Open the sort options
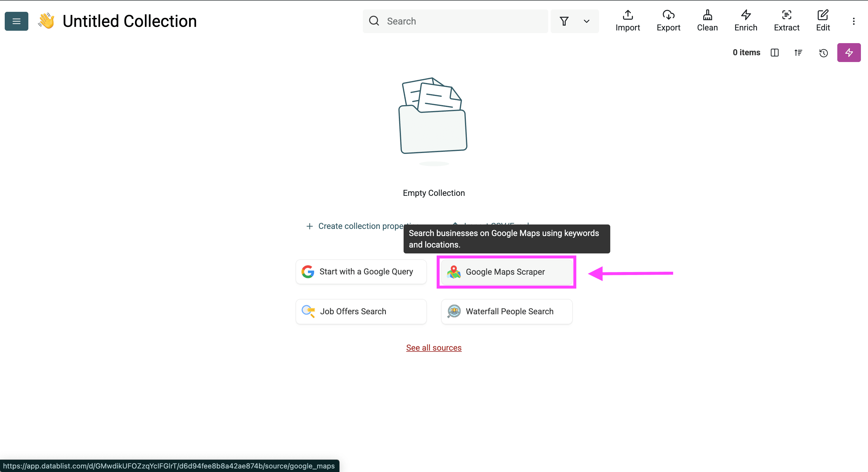Viewport: 868px width, 472px height. (x=798, y=53)
